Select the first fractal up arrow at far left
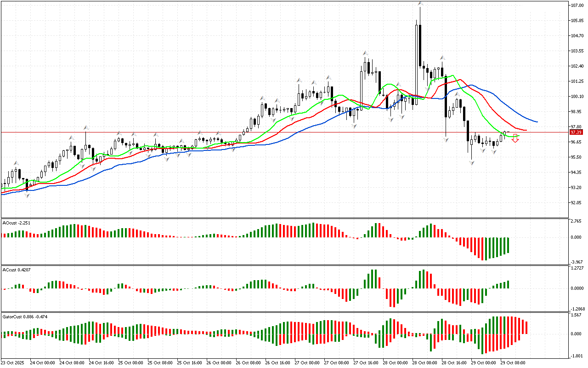 point(16,163)
